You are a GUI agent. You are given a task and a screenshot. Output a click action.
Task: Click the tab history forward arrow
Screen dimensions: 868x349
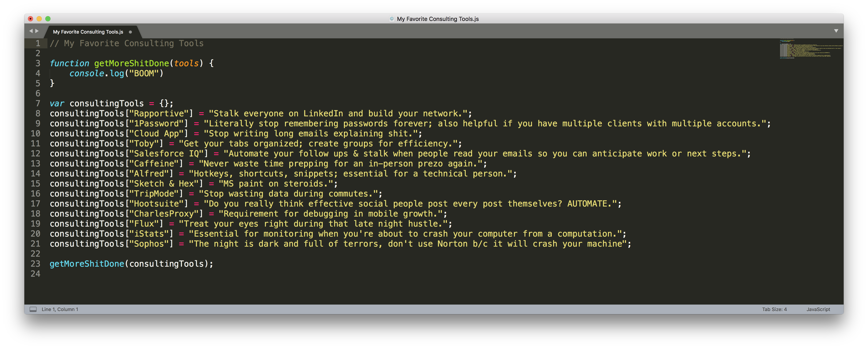point(37,31)
